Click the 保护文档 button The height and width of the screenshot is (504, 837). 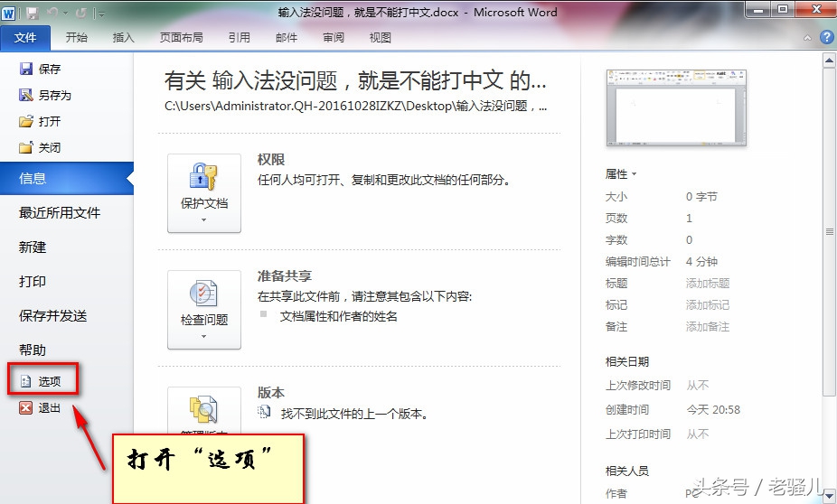pos(204,193)
